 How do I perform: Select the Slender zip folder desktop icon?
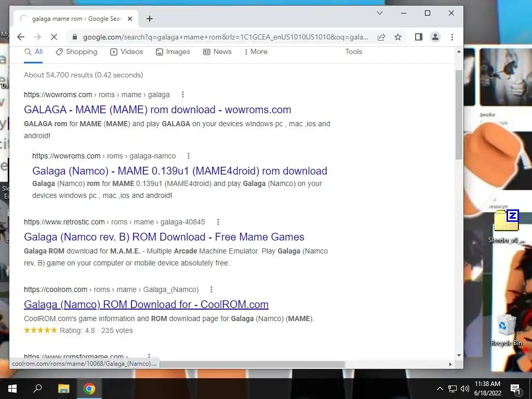[506, 227]
